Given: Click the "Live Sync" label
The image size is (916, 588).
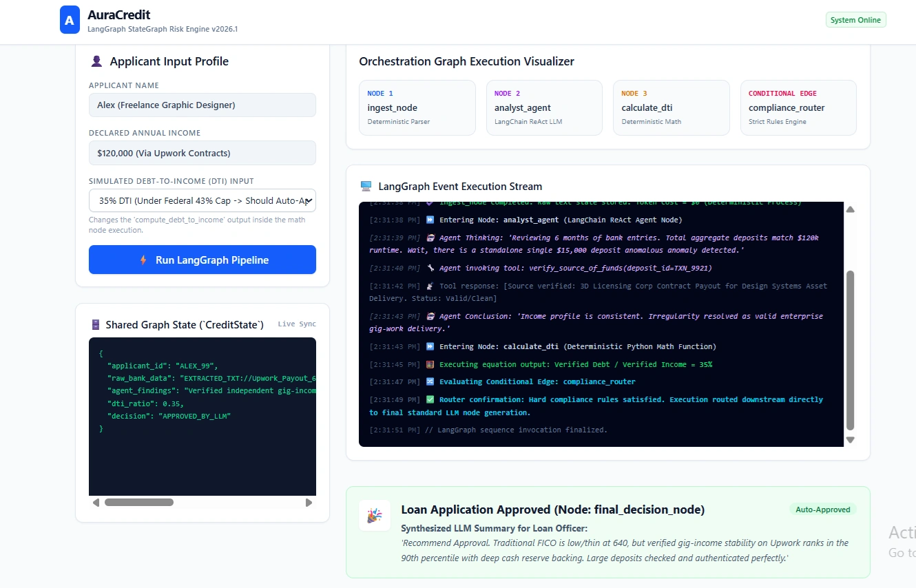Looking at the screenshot, I should [x=297, y=324].
